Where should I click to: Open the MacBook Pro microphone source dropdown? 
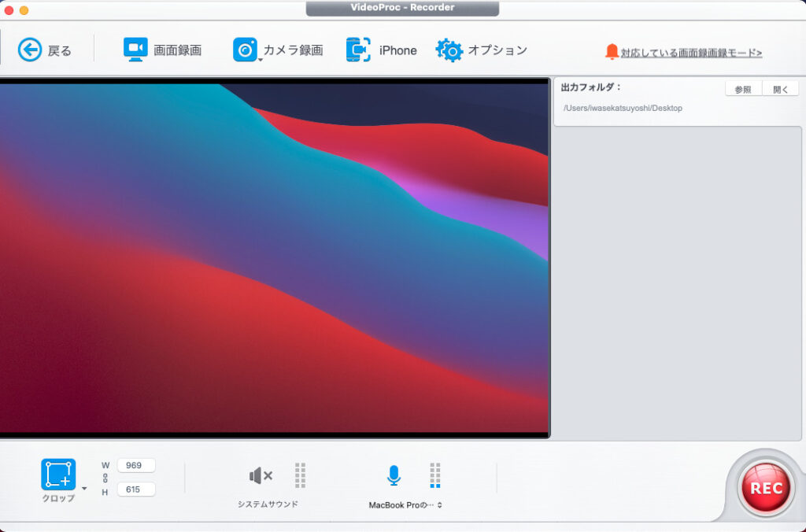pos(405,505)
